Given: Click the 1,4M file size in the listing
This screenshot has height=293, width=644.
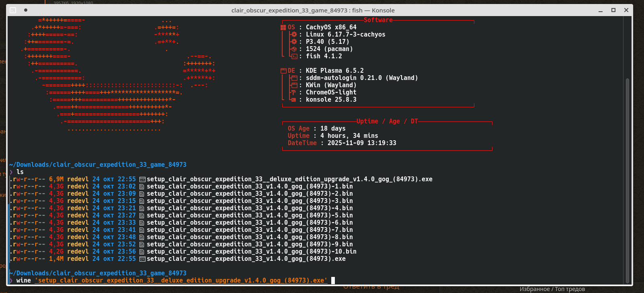Looking at the screenshot, I should [x=56, y=259].
